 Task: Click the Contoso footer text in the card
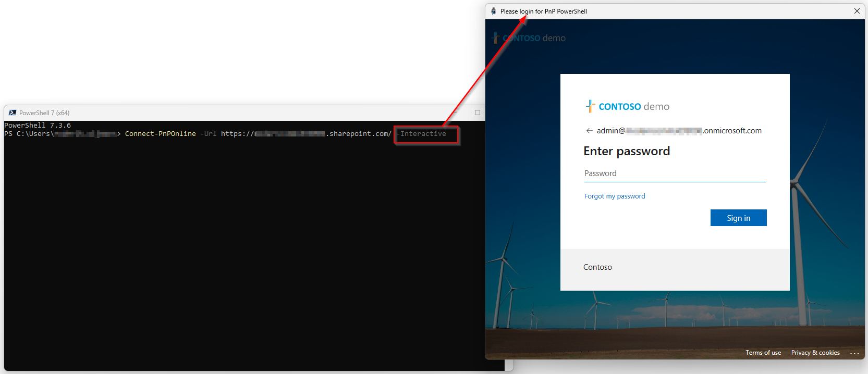coord(597,267)
